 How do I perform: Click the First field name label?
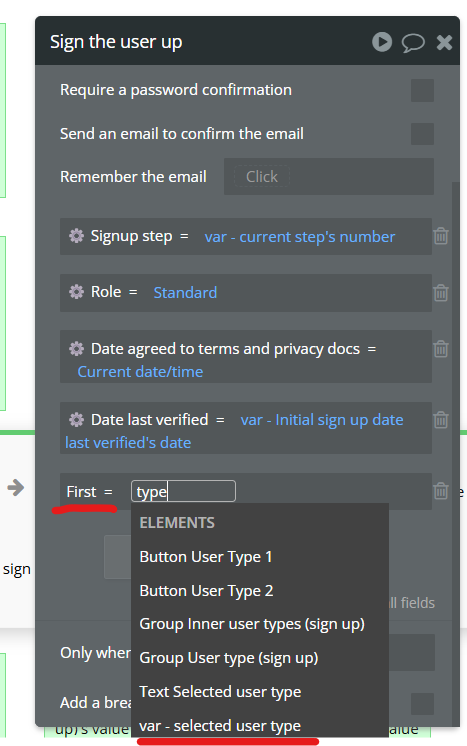point(81,491)
